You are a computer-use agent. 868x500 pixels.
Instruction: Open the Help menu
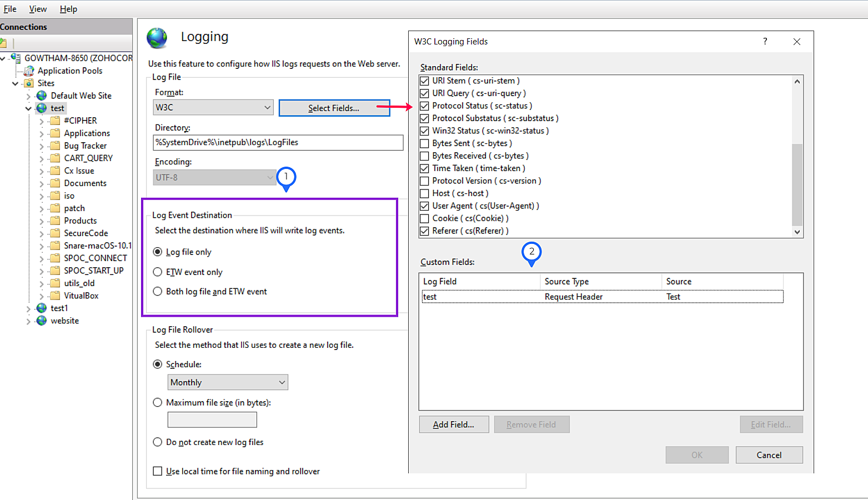click(x=68, y=9)
